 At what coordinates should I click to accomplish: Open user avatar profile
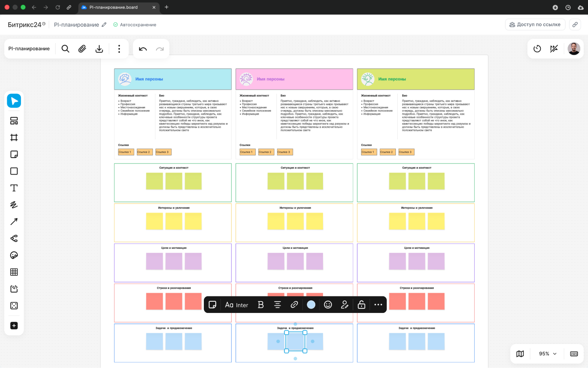pyautogui.click(x=574, y=49)
